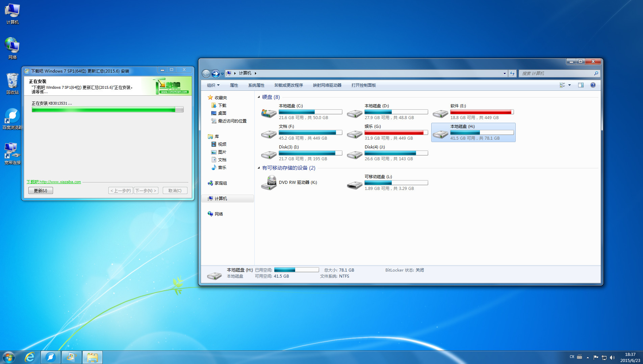This screenshot has width=643, height=364.
Task: Open Explorer help question mark icon
Action: 593,85
